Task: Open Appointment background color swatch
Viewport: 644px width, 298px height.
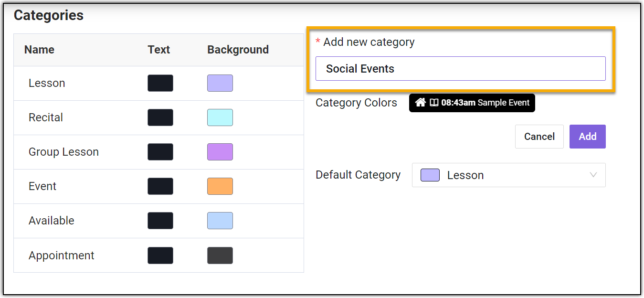Action: [x=220, y=255]
